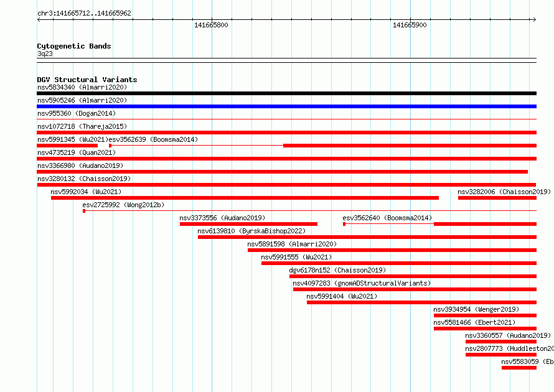Select the short red bar under nsv5991345
Screen dimensions: 554x392
67,146
